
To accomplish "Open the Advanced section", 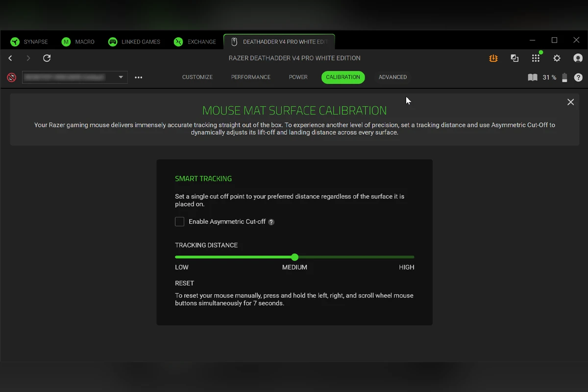I will [x=393, y=77].
